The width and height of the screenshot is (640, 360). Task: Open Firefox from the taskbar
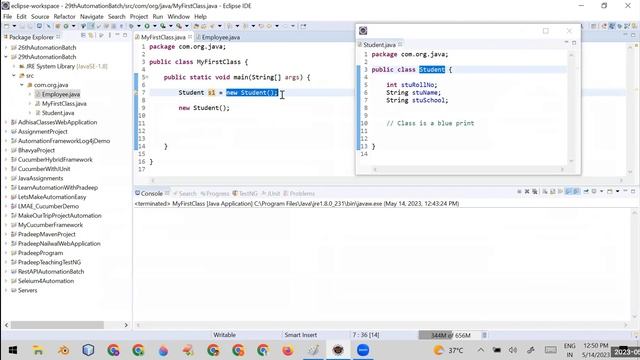pos(288,350)
